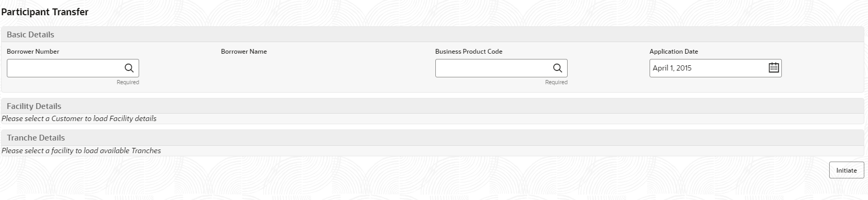Image resolution: width=868 pixels, height=200 pixels.
Task: Click Required hint under Borrower Number
Action: (128, 82)
